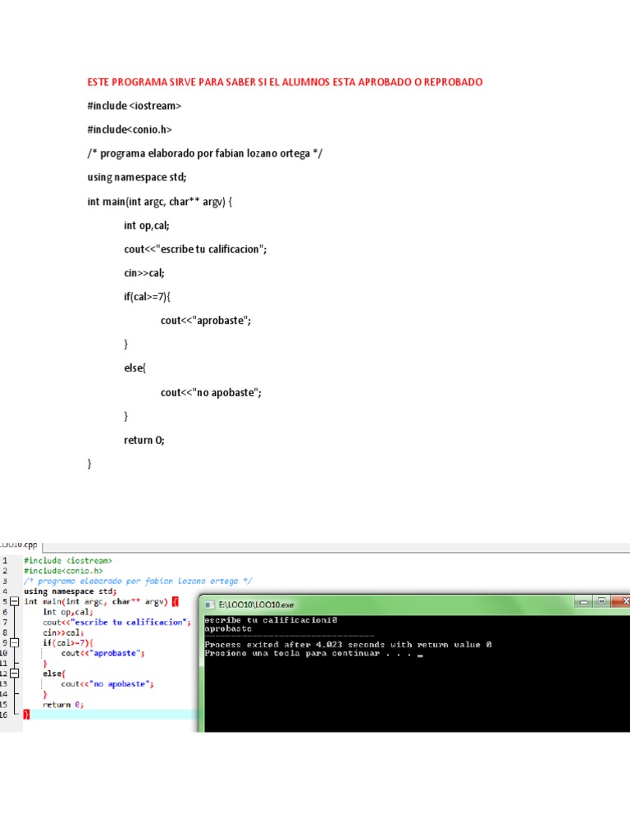Click "aprobaste" output in the console
The height and width of the screenshot is (840, 630).
click(228, 628)
